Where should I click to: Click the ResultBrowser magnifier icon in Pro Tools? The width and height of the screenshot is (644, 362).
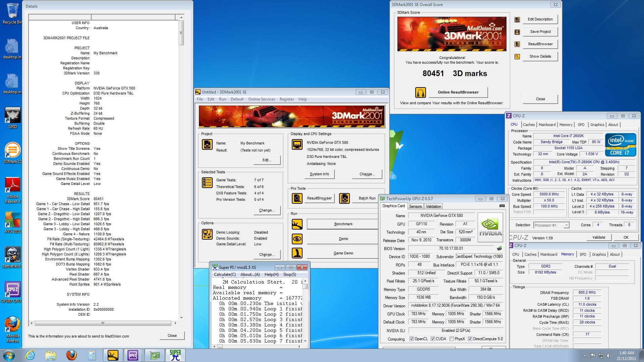[297, 198]
